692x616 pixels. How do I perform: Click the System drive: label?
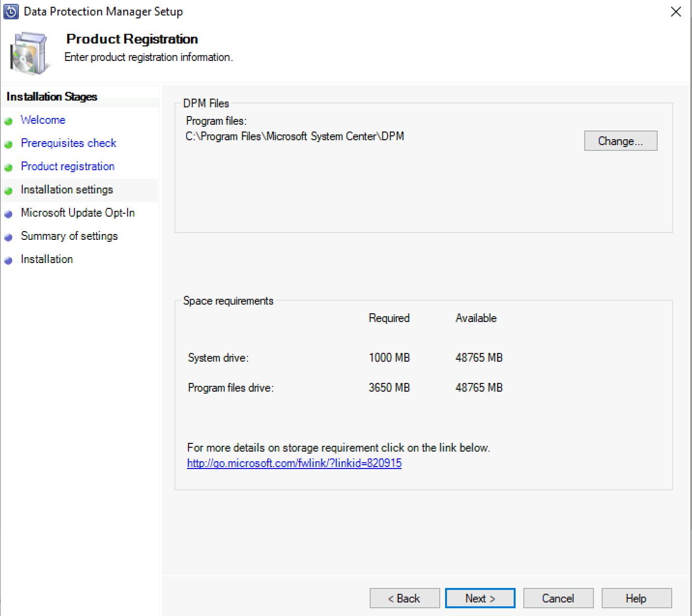pyautogui.click(x=218, y=358)
